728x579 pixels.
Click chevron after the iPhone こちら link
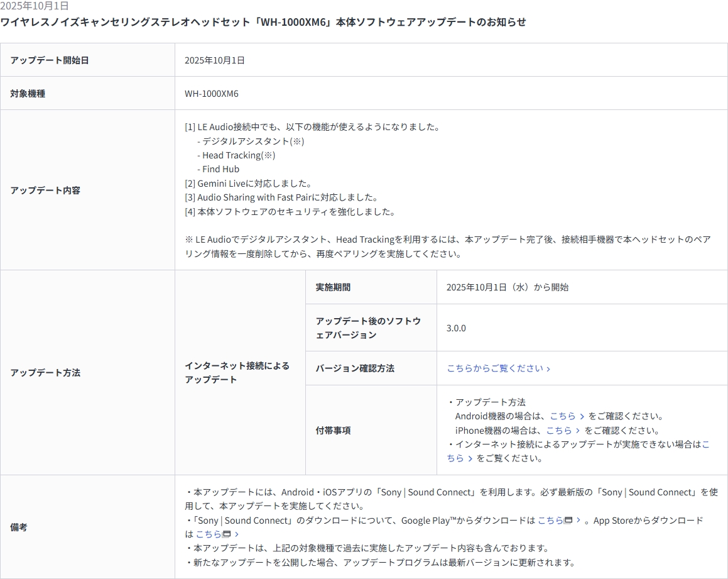pos(579,431)
